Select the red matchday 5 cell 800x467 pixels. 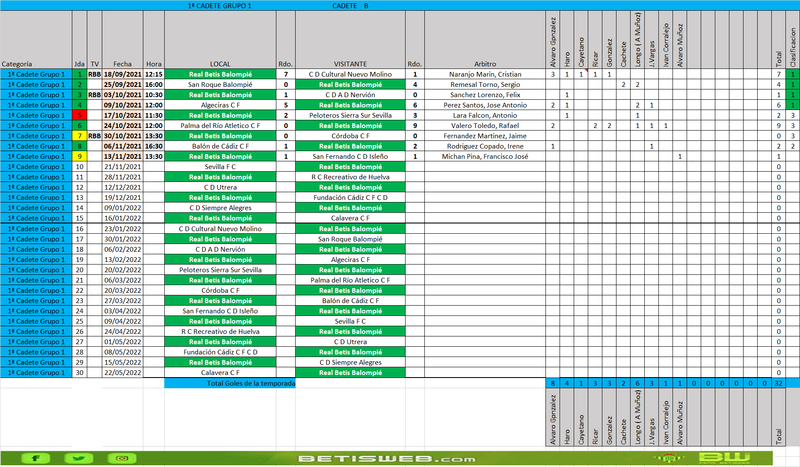(x=79, y=115)
